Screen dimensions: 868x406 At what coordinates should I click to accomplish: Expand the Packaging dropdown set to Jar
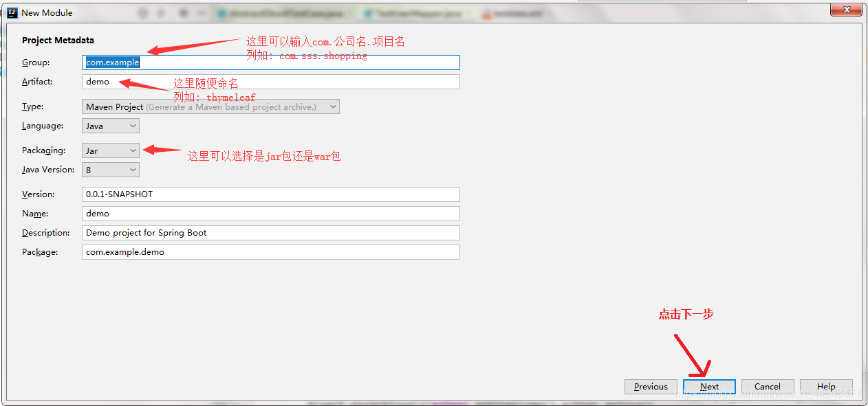pos(111,150)
